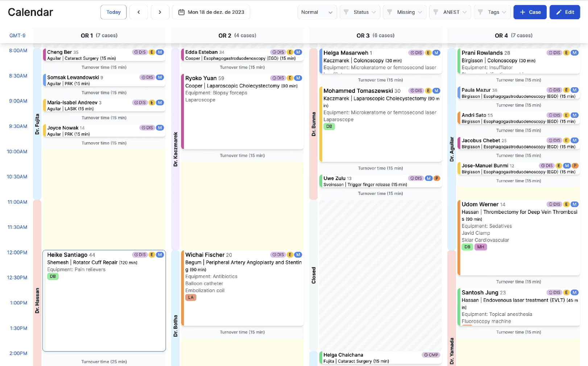The height and width of the screenshot is (366, 588).
Task: Open Edda Esteban EGD case
Action: click(x=242, y=55)
